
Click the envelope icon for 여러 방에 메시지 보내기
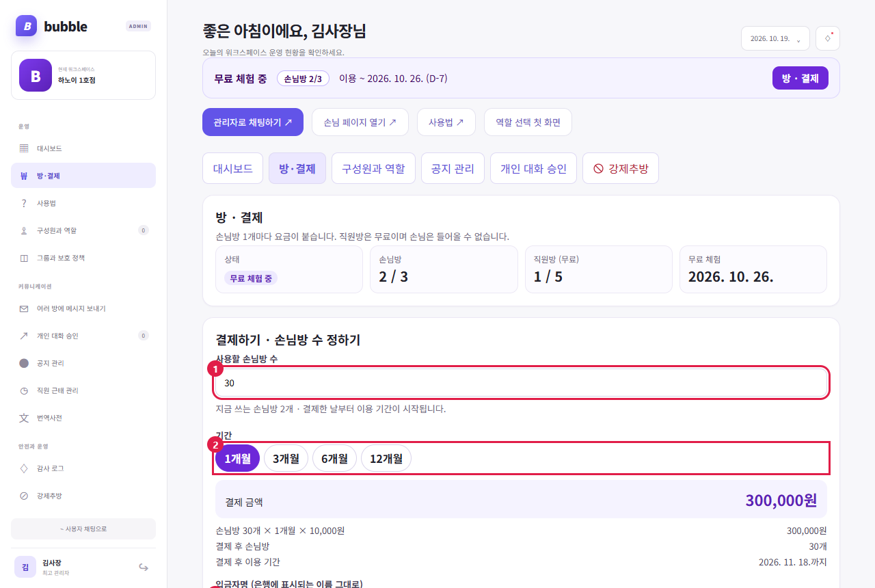coord(24,308)
